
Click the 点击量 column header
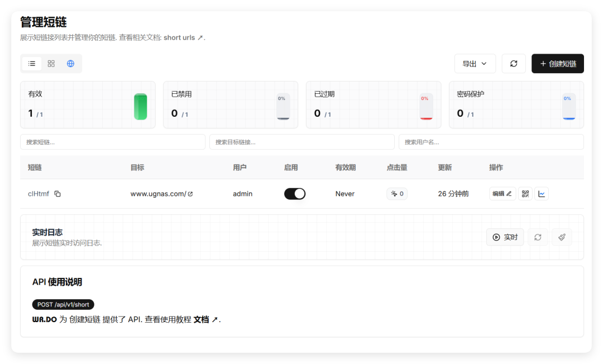(x=397, y=167)
